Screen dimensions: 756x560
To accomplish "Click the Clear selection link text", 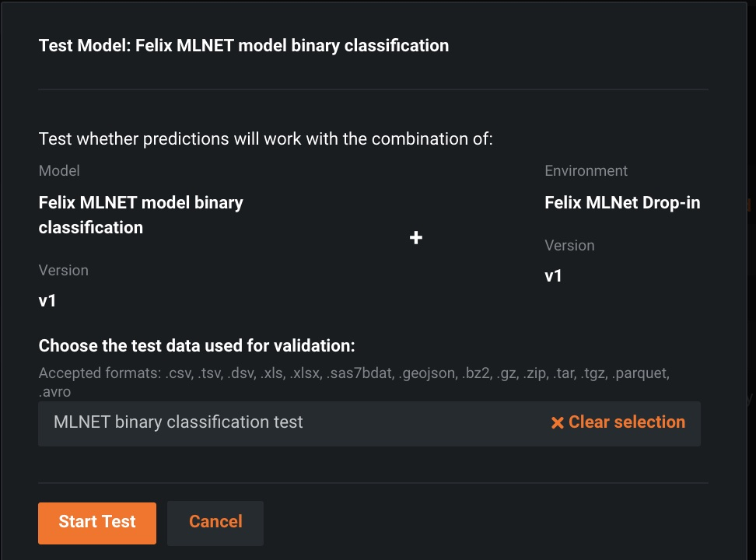I will coord(627,422).
